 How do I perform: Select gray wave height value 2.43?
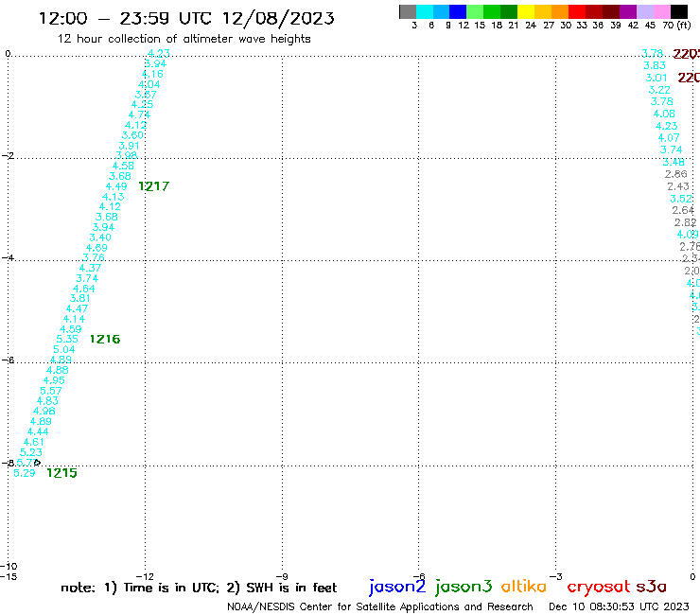[x=678, y=186]
